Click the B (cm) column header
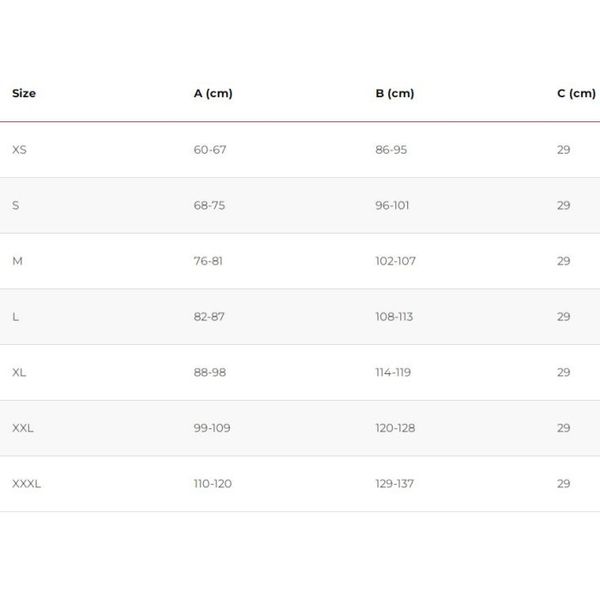 pyautogui.click(x=395, y=93)
